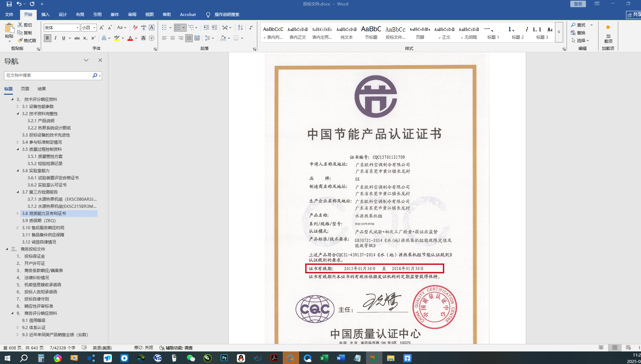
Task: Click the 登录 (Sign in) button
Action: coord(578,4)
